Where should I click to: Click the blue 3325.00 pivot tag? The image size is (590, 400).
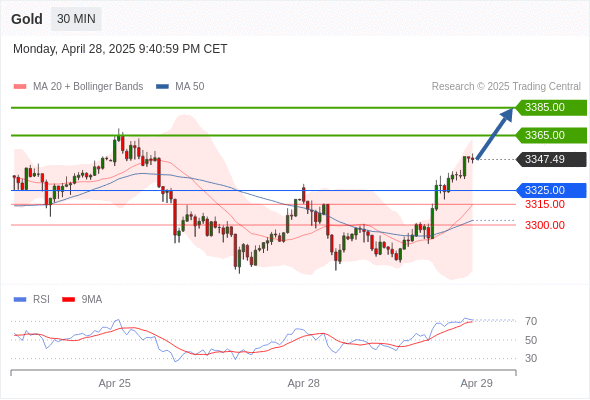click(x=551, y=190)
